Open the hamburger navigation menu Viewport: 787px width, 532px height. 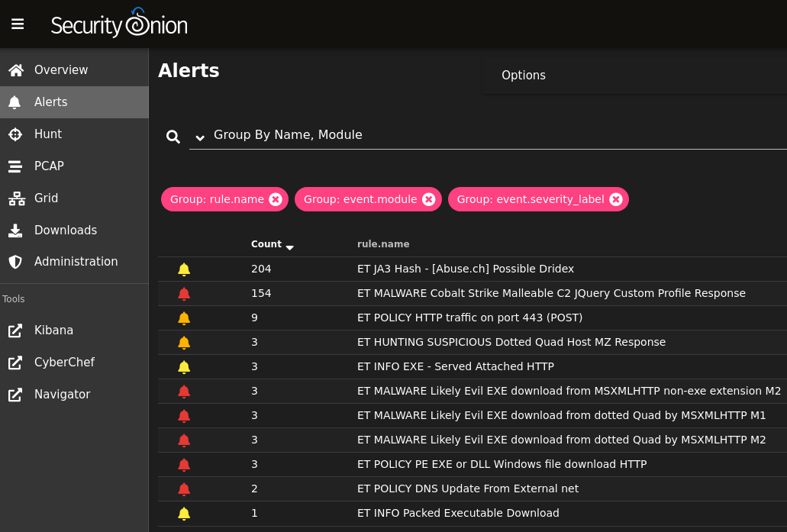18,24
